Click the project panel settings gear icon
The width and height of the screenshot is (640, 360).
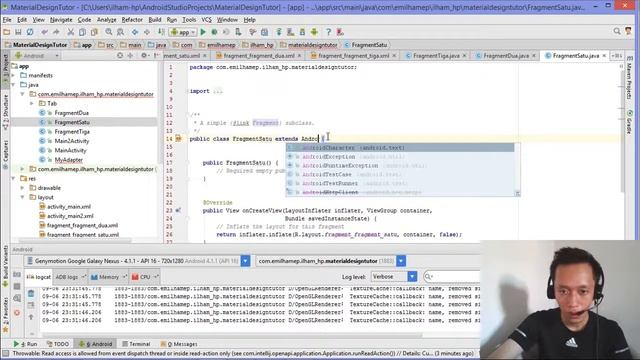click(x=144, y=56)
